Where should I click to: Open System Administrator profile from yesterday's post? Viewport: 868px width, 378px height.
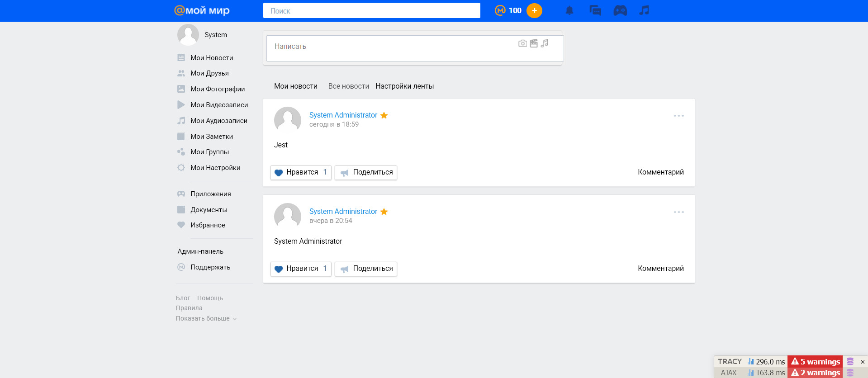tap(343, 212)
